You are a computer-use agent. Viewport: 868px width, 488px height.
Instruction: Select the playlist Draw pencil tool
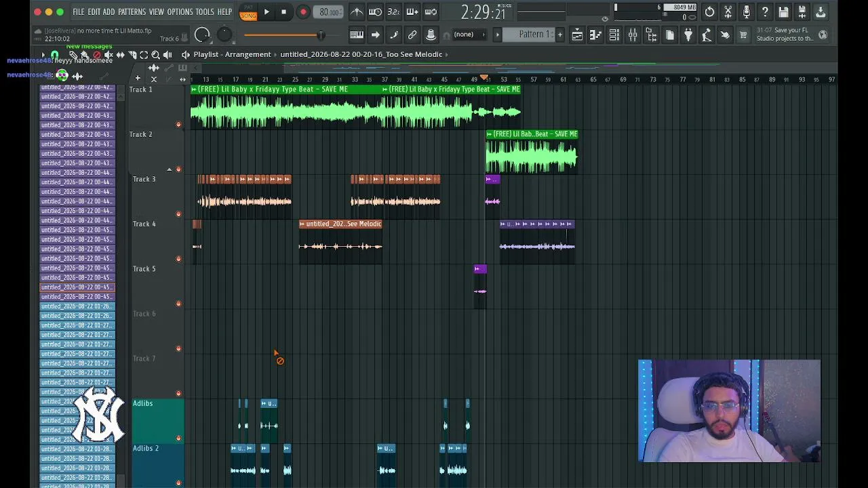click(73, 54)
